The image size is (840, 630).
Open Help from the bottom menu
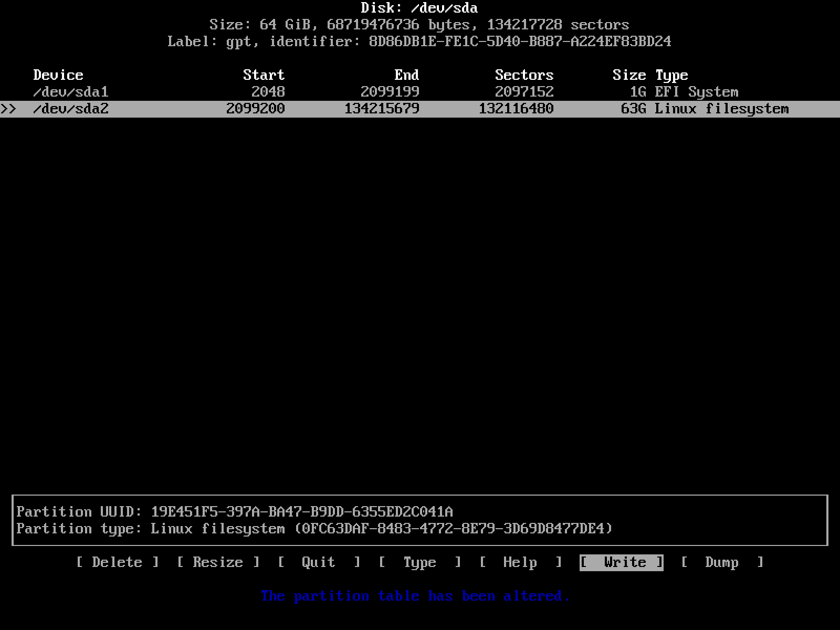point(520,562)
